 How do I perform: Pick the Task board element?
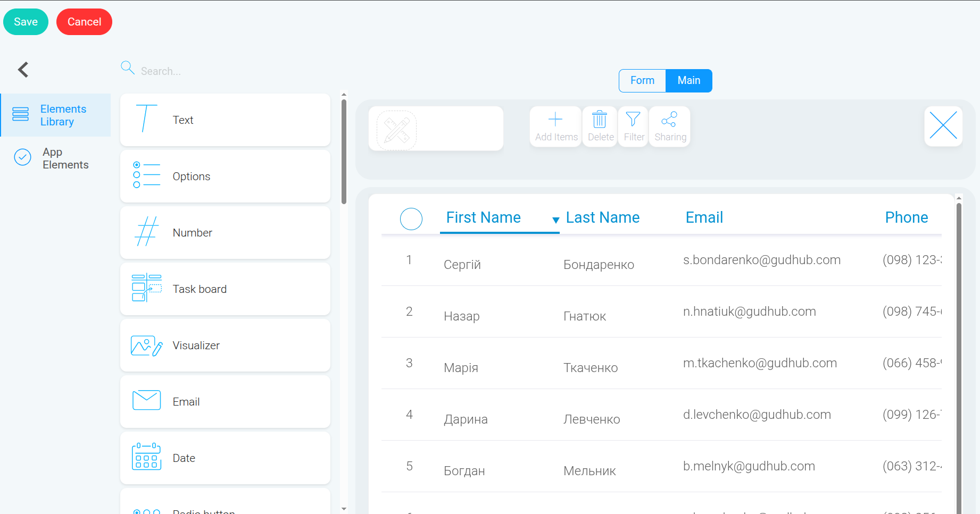click(225, 289)
